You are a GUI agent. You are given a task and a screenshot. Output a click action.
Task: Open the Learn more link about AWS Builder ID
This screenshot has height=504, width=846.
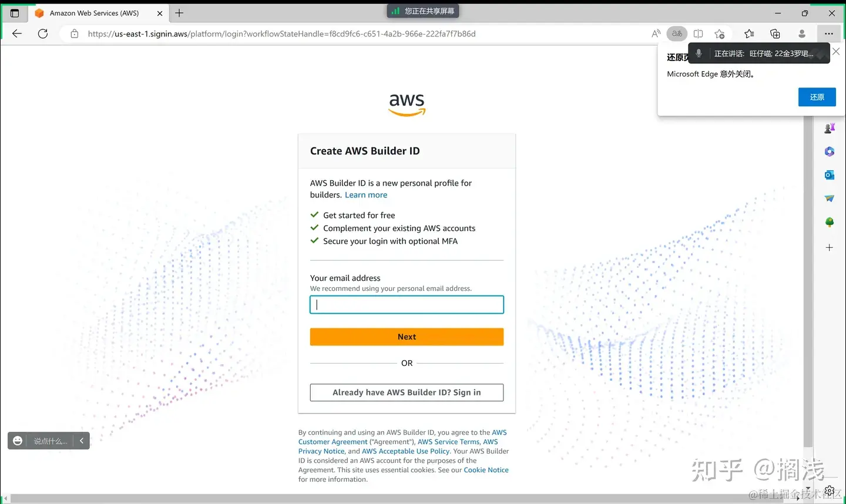366,194
